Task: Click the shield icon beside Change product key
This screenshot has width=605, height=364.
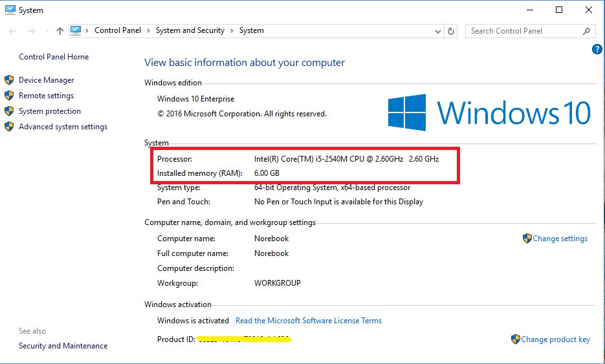Action: [x=516, y=339]
